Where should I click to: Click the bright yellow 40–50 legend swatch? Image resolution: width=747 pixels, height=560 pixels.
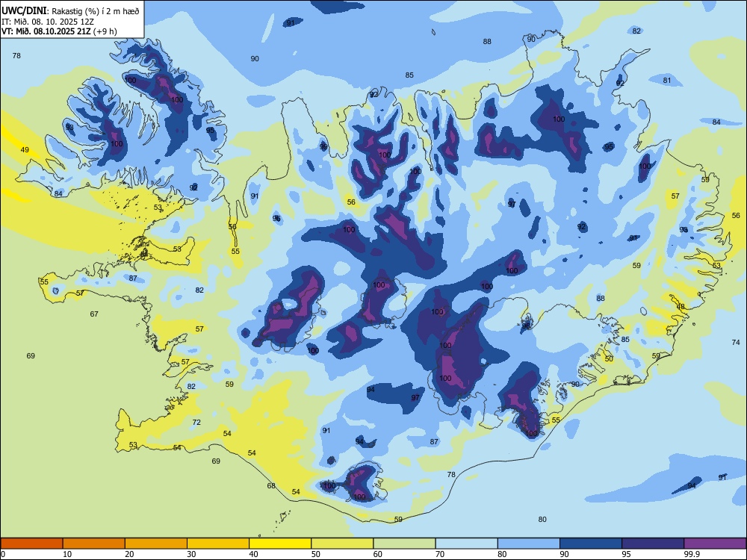pos(280,544)
